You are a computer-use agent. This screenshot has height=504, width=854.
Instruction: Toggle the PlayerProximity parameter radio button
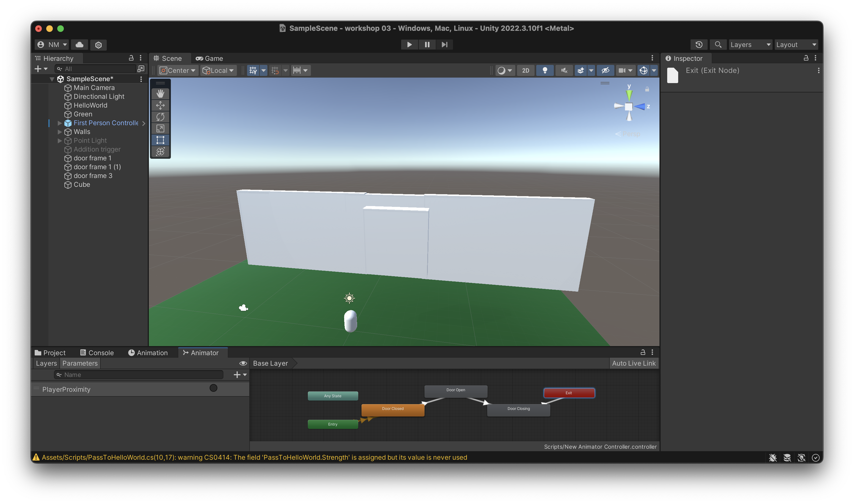click(213, 388)
